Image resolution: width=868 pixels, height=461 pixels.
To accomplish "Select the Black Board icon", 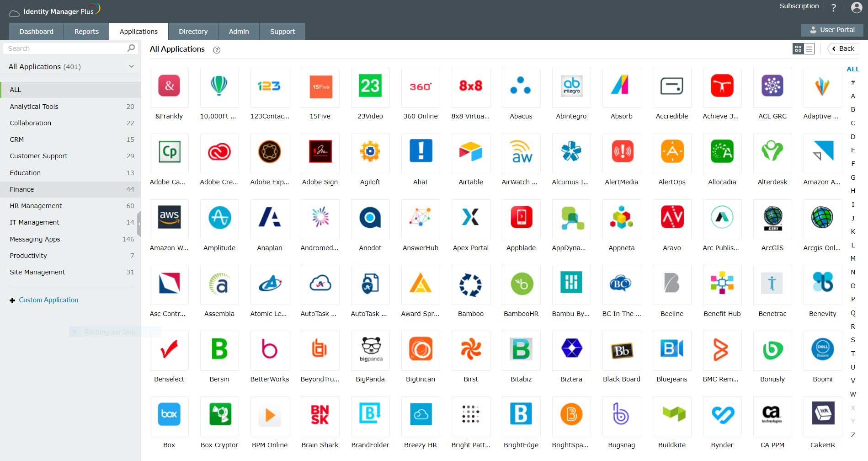I will click(x=622, y=350).
